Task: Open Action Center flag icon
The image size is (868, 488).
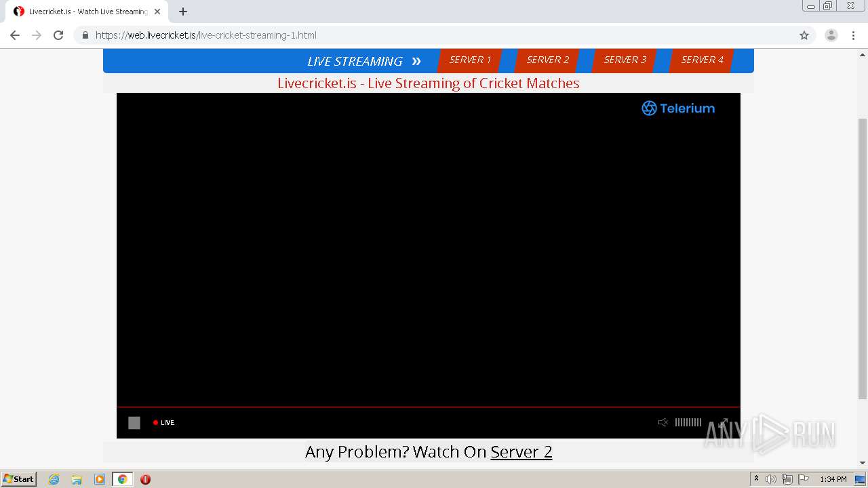Action: (x=804, y=479)
